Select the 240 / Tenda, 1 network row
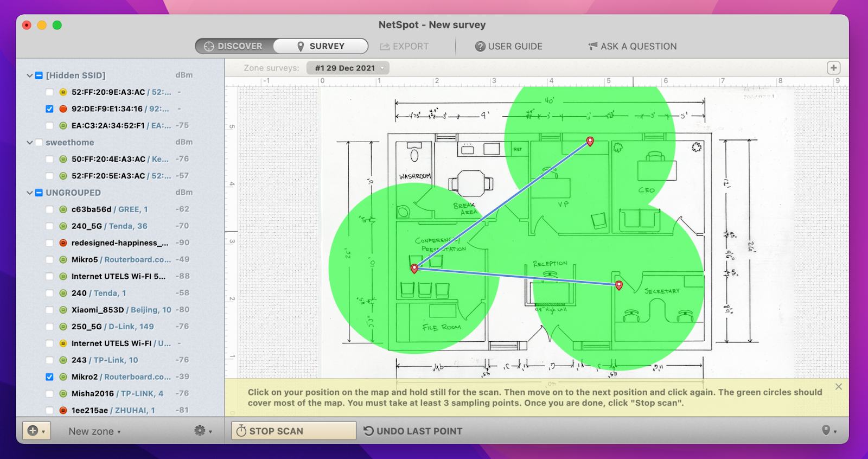The image size is (868, 459). (x=120, y=293)
